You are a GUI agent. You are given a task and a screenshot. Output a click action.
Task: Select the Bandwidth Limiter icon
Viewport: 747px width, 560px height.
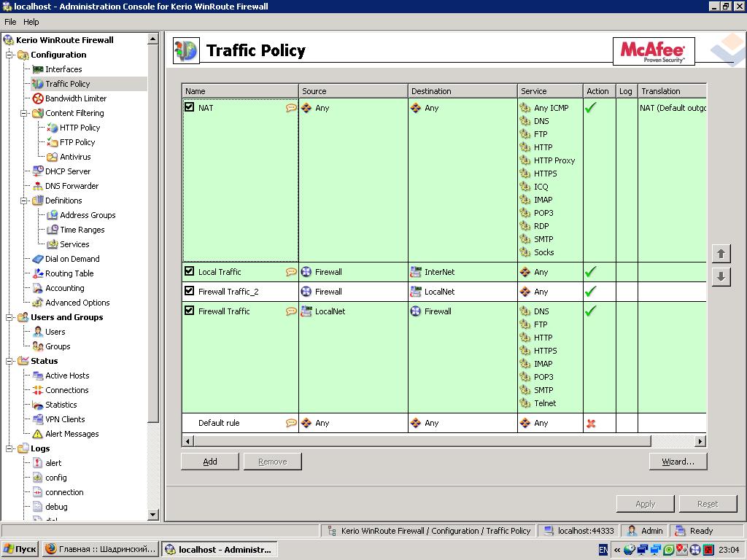coord(38,98)
